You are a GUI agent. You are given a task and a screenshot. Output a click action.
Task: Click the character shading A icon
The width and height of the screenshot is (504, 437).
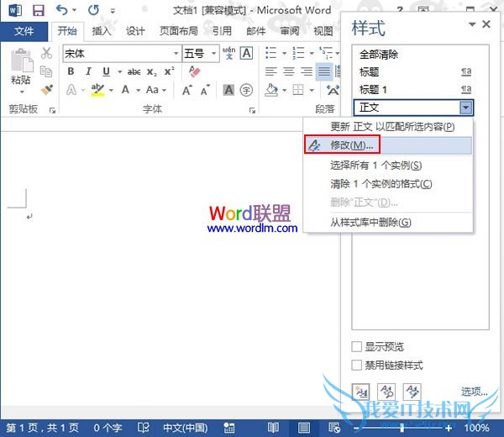pos(228,90)
